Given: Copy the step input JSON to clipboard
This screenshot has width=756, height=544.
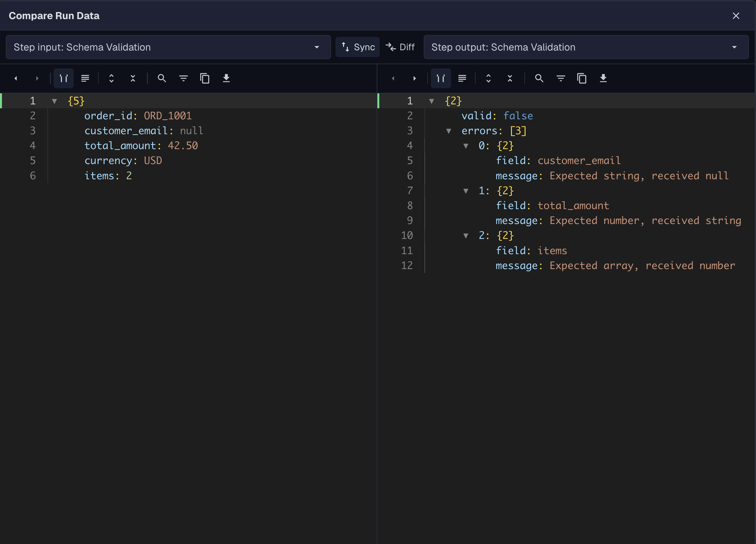Looking at the screenshot, I should pos(205,78).
